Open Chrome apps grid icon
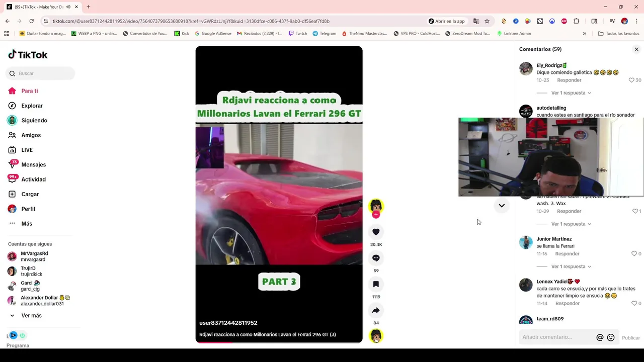This screenshot has width=644, height=362. (x=7, y=34)
